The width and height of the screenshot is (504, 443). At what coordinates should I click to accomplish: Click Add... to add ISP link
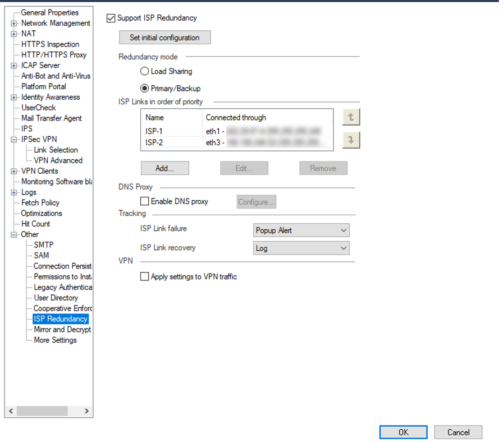click(165, 168)
